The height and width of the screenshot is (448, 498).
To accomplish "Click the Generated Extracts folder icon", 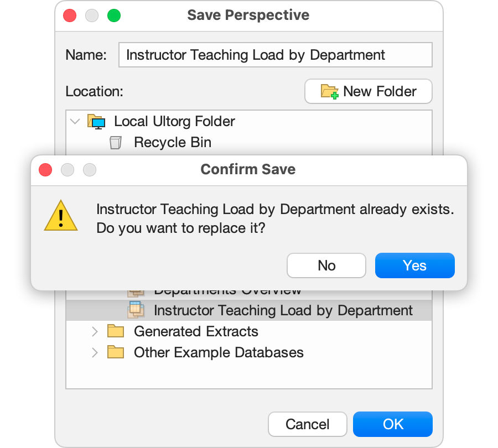I will (x=117, y=331).
